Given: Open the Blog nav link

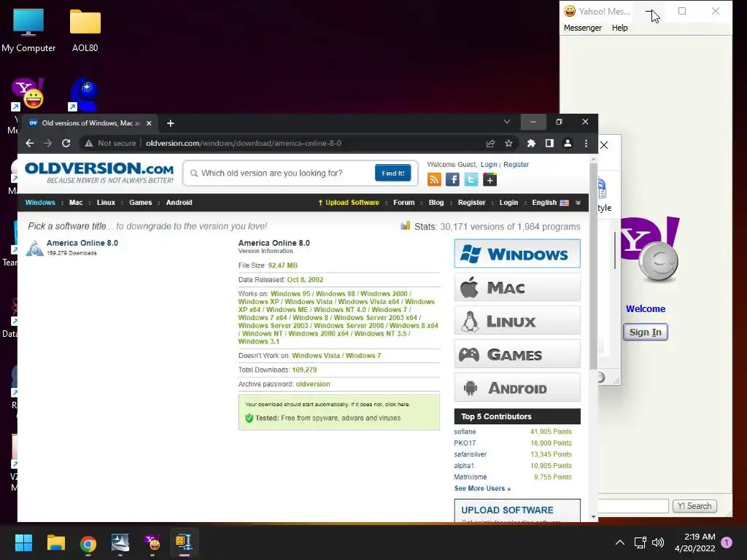Looking at the screenshot, I should (x=436, y=203).
